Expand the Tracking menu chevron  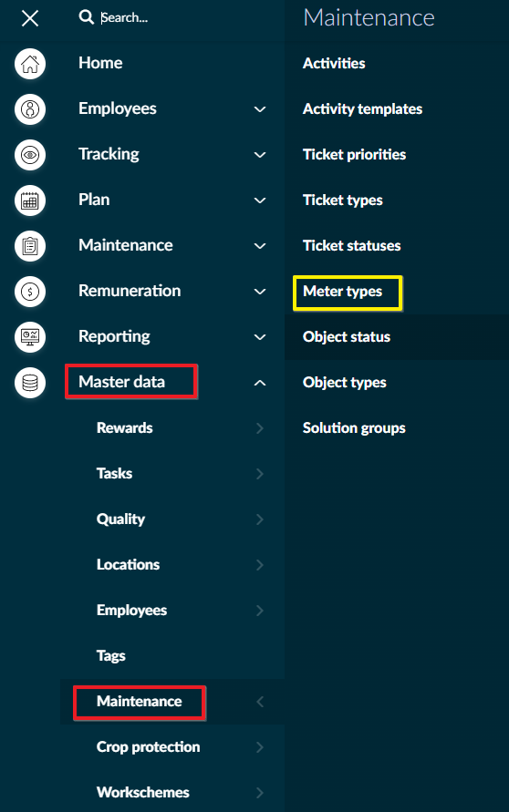(x=260, y=155)
